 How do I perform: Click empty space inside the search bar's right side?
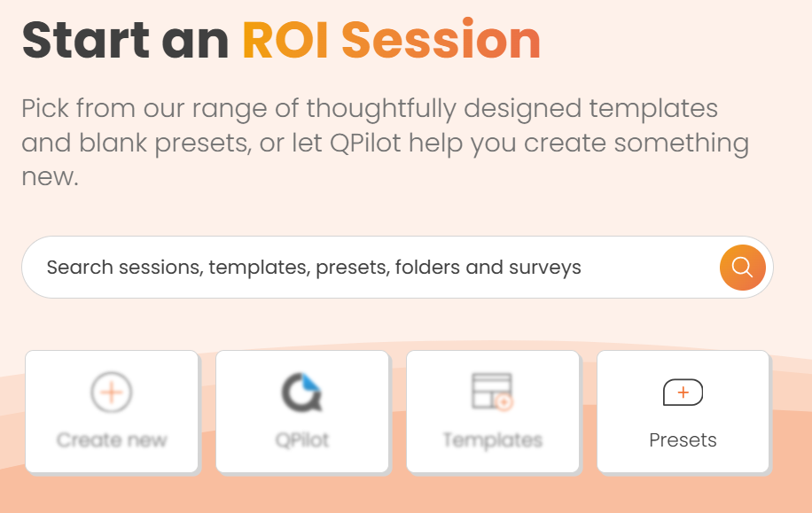click(650, 267)
